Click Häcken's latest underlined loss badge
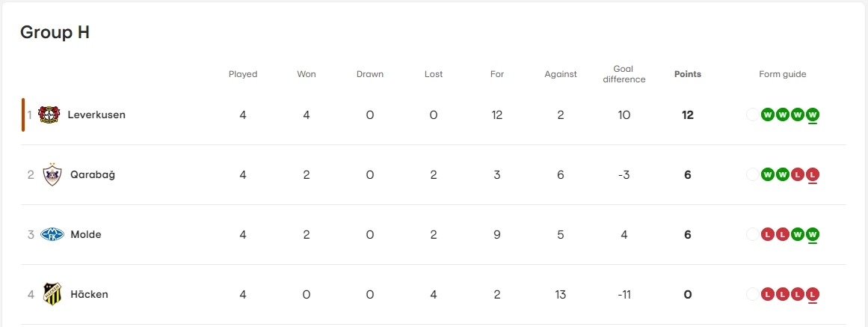The height and width of the screenshot is (327, 868). tap(813, 294)
